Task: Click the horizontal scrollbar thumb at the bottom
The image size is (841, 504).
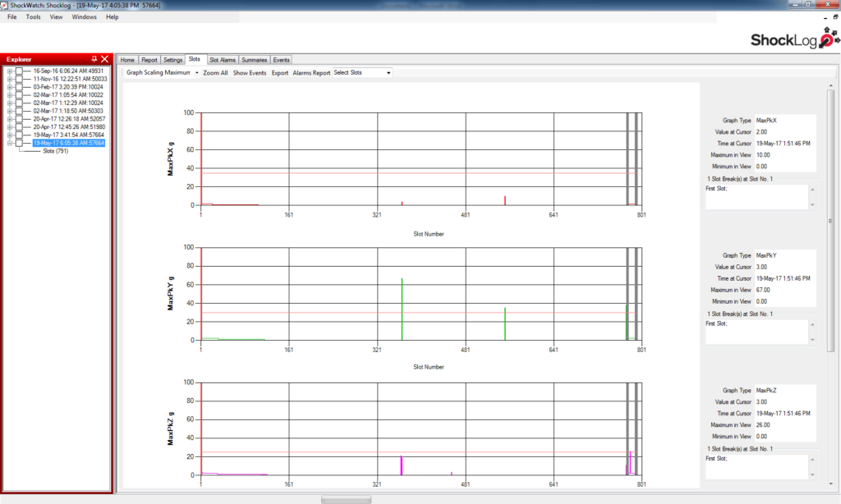Action: coord(346,499)
